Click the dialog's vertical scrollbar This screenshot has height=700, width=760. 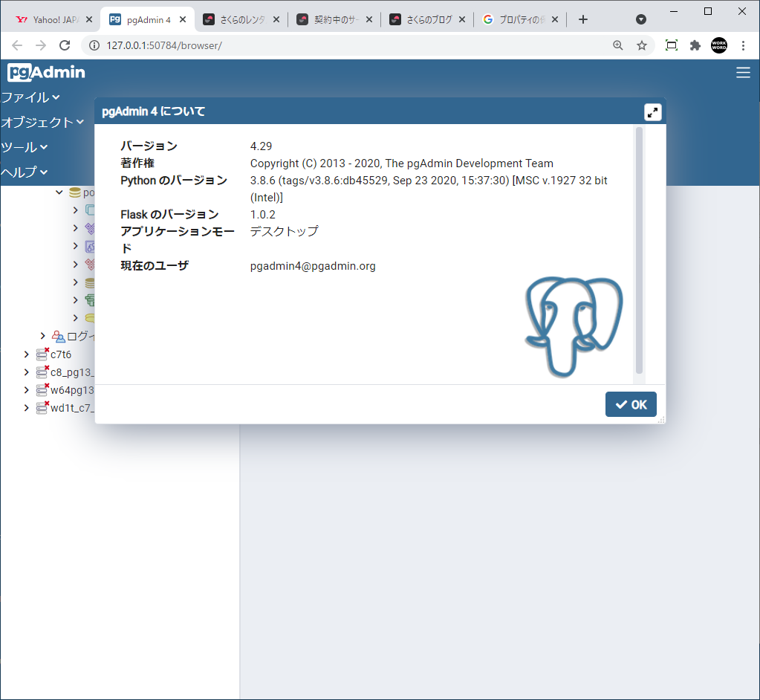[639, 250]
